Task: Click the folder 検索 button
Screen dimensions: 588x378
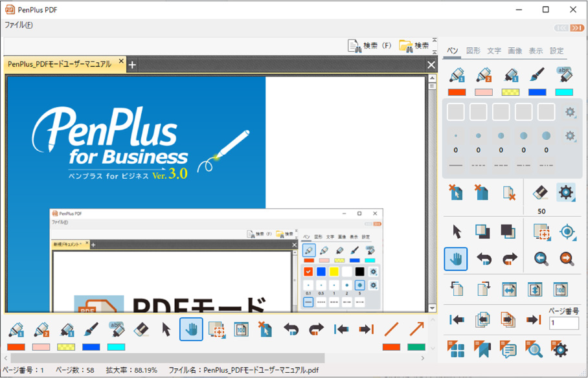Action: [x=414, y=46]
